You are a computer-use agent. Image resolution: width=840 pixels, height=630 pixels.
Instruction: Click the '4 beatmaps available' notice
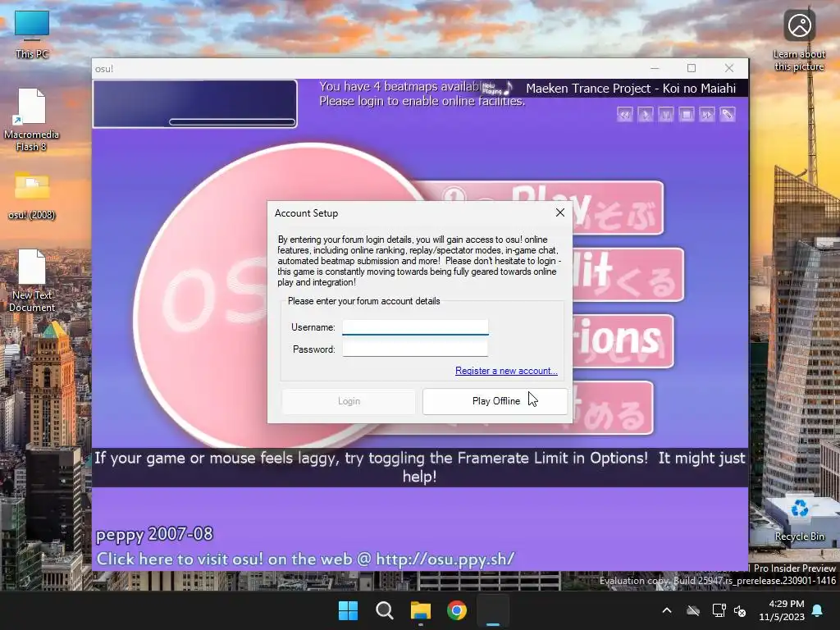click(399, 86)
